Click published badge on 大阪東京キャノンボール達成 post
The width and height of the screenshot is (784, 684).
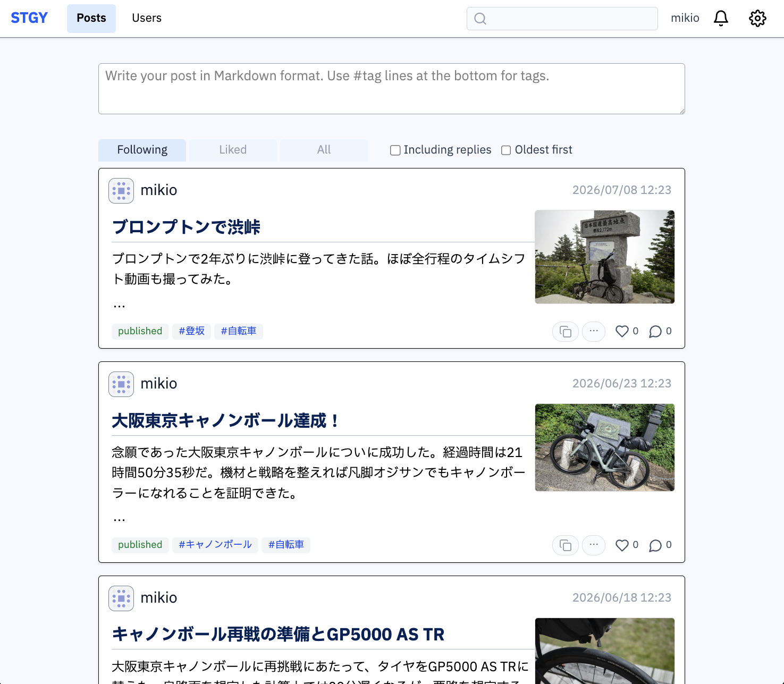pyautogui.click(x=140, y=545)
